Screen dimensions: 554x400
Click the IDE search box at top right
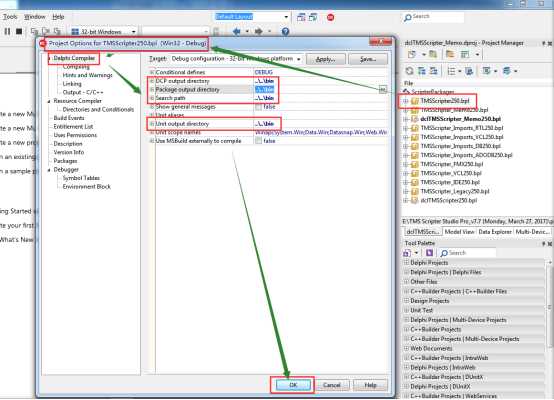click(x=433, y=17)
